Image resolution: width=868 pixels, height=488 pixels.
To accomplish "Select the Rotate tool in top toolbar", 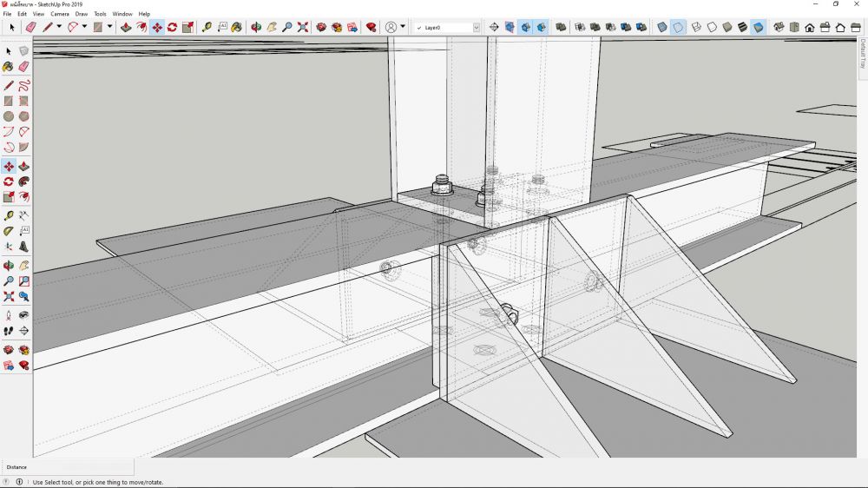I will pyautogui.click(x=172, y=28).
